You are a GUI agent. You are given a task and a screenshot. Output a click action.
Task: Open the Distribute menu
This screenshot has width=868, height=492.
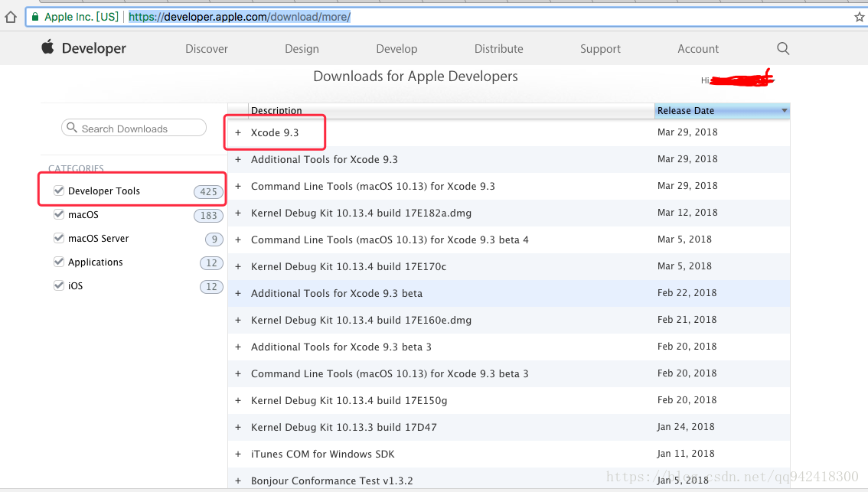coord(499,49)
